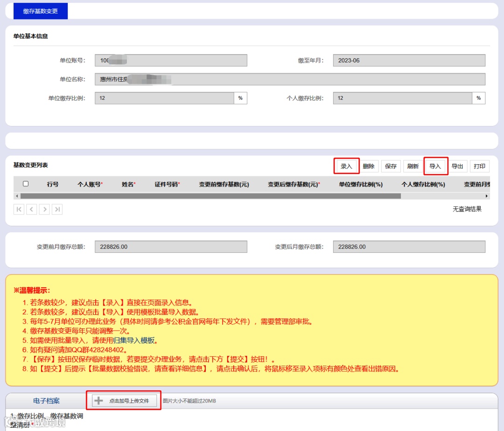Click the 行号 column header
This screenshot has height=431, width=504.
[53, 184]
